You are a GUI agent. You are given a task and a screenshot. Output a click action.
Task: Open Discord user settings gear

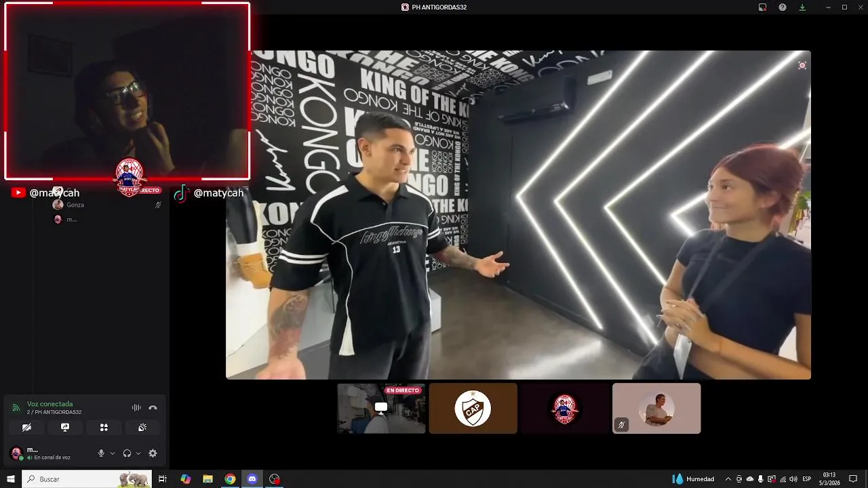(x=153, y=453)
